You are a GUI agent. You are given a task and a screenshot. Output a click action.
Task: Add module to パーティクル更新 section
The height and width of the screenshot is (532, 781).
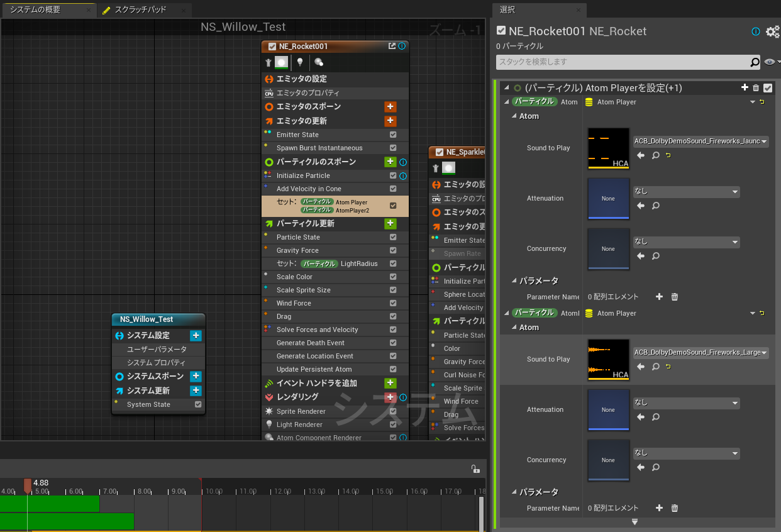(x=390, y=224)
